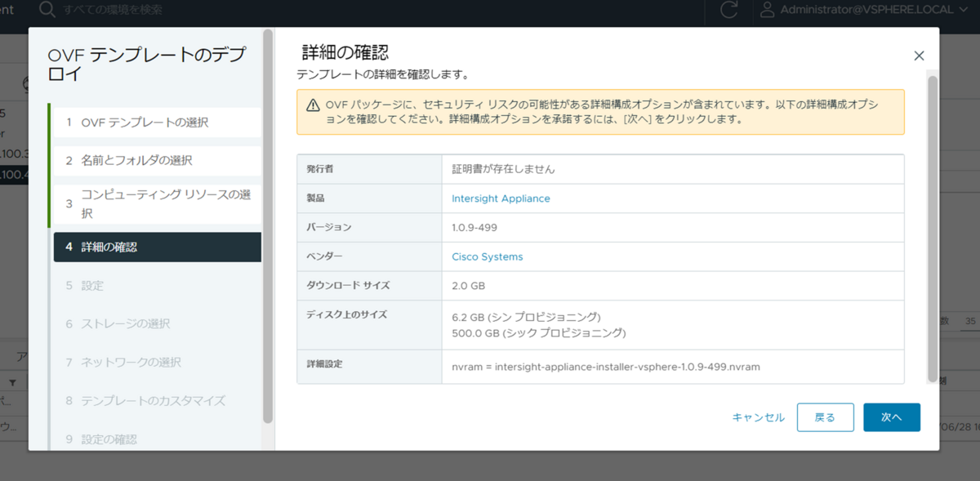The height and width of the screenshot is (481, 980).
Task: Go to step 1 OVF テンプレートの選択
Action: click(x=156, y=122)
